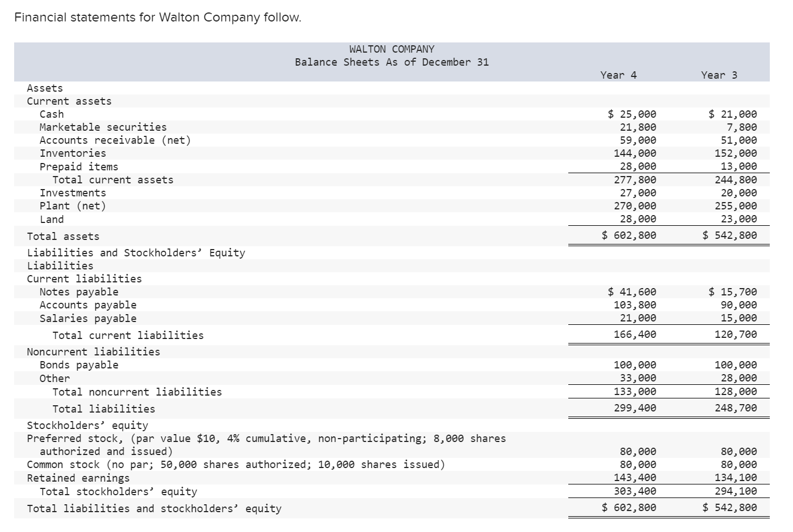This screenshot has height=532, width=793.
Task: Click the Balance Sheets As of December 31 subtitle
Action: click(x=392, y=62)
